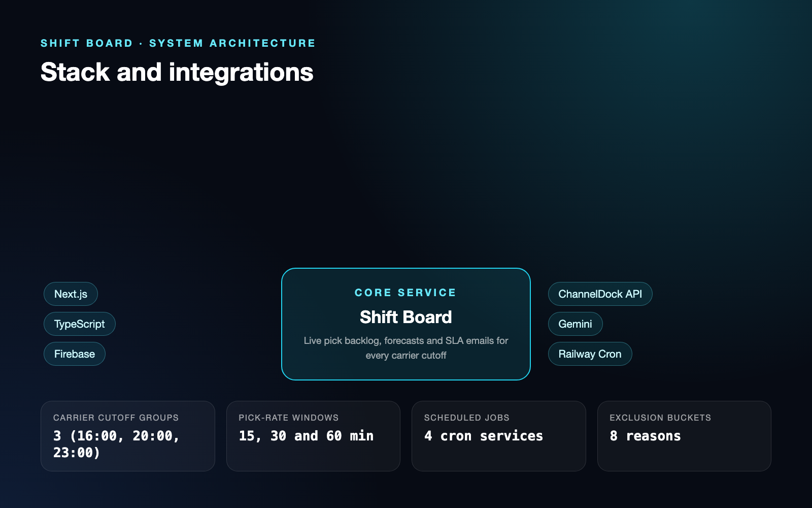Click the 'Stack and integrations' heading
This screenshot has width=812, height=508.
tap(177, 72)
